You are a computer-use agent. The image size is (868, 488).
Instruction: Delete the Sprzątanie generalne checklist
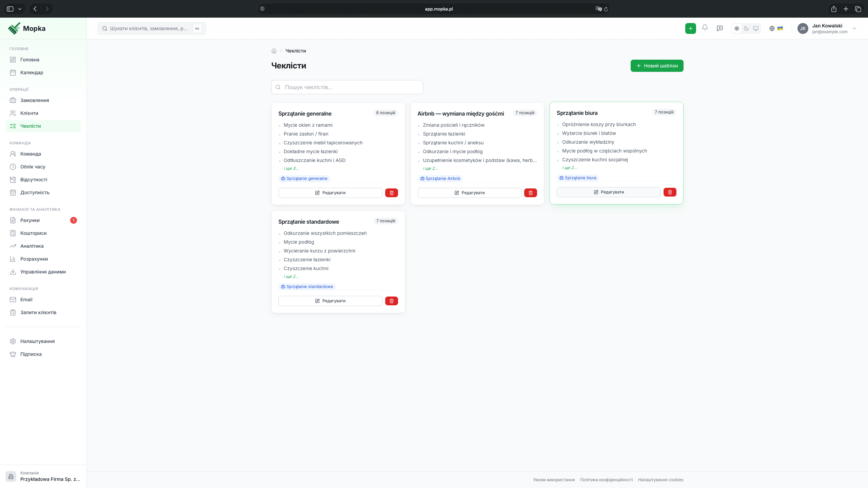[391, 193]
